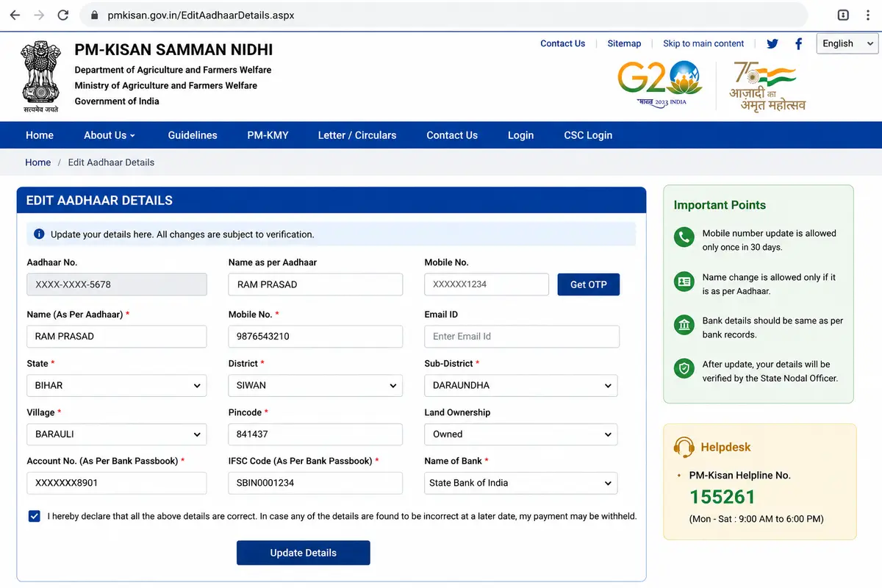This screenshot has height=588, width=882.
Task: Click the Pincode field showing 841437
Action: click(x=315, y=434)
